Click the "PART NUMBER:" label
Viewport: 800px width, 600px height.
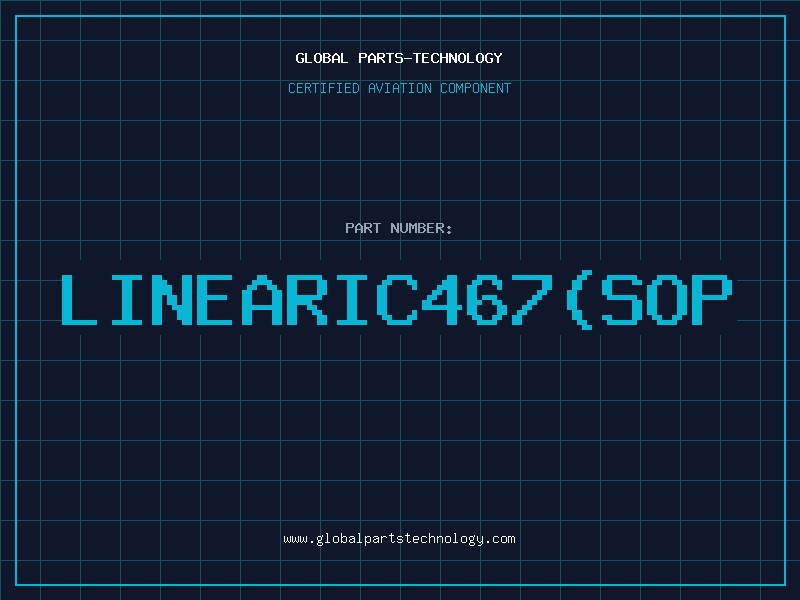(399, 229)
